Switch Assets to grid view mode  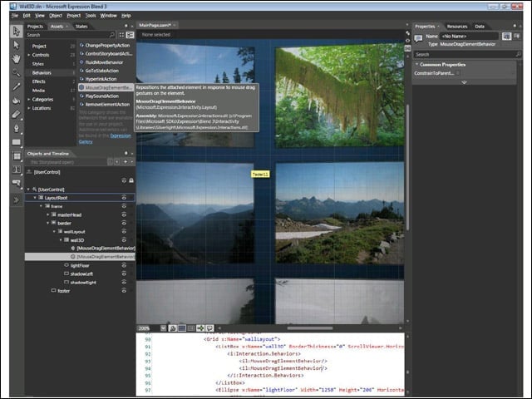(121, 35)
